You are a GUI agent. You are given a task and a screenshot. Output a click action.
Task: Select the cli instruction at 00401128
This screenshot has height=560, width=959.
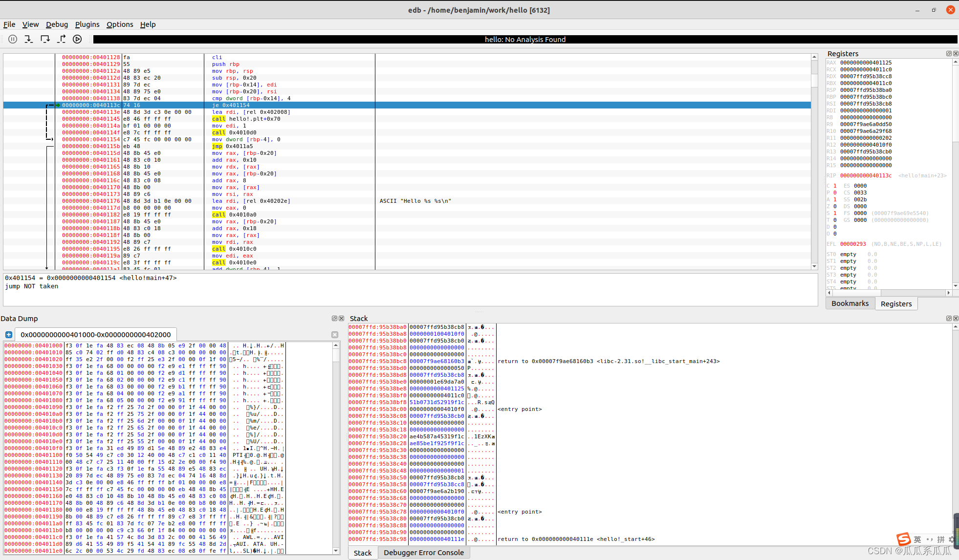217,57
